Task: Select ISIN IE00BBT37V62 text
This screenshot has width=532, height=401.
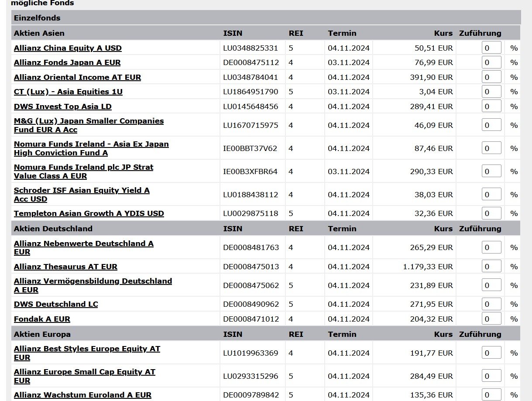Action: [250, 148]
